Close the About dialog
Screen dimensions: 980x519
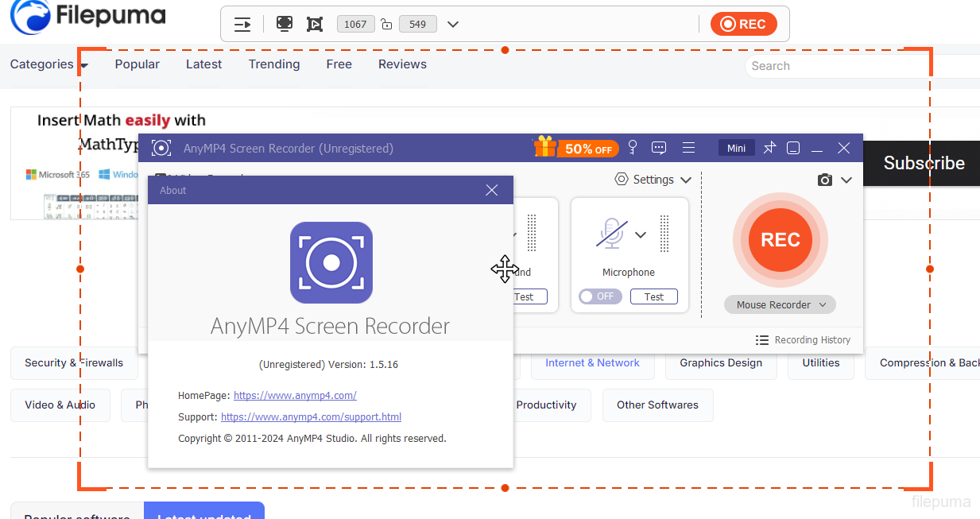[492, 190]
